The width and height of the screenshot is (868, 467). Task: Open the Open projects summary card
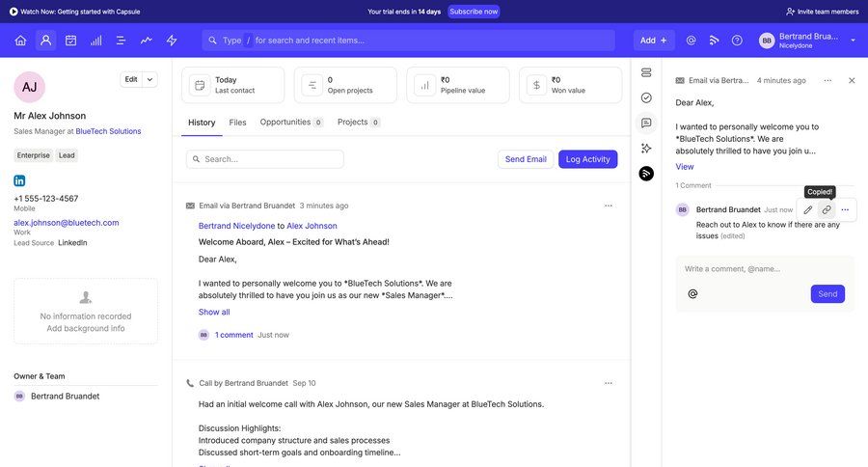[x=345, y=85]
